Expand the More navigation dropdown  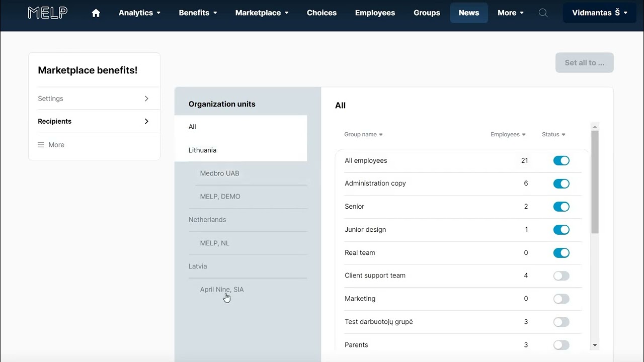click(511, 13)
